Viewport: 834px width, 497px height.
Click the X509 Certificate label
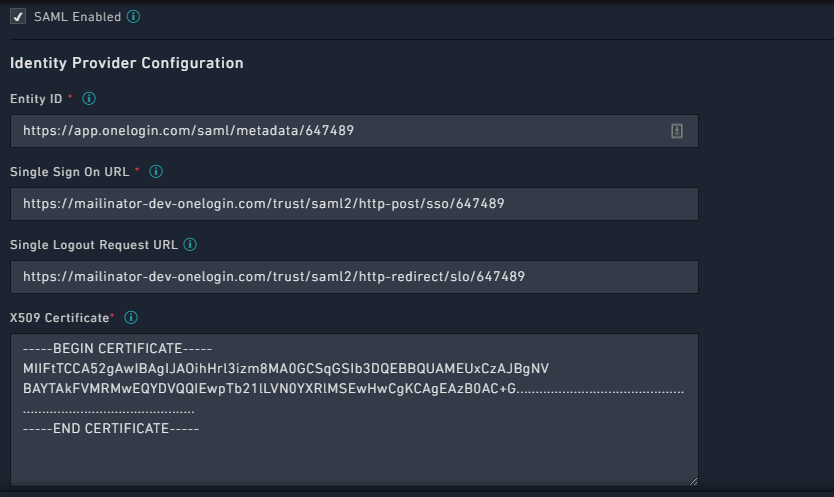[x=58, y=318]
